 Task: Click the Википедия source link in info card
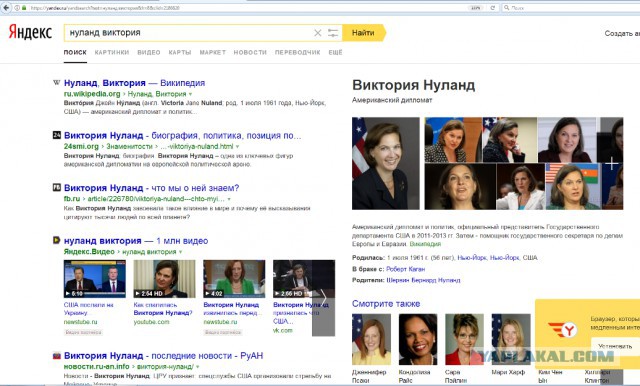[425, 244]
